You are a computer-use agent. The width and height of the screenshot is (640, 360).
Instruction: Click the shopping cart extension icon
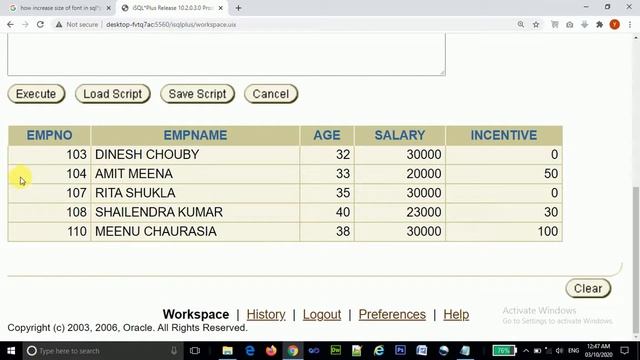(555, 24)
